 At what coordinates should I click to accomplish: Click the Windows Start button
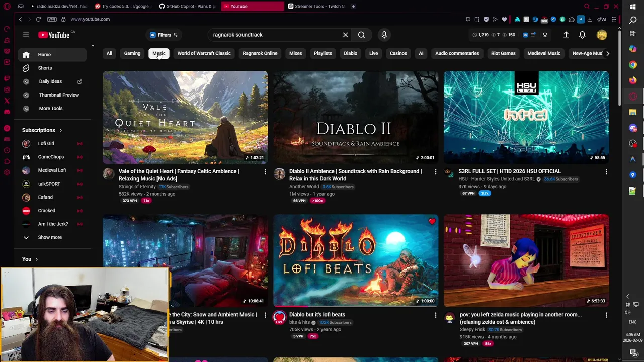pyautogui.click(x=633, y=7)
